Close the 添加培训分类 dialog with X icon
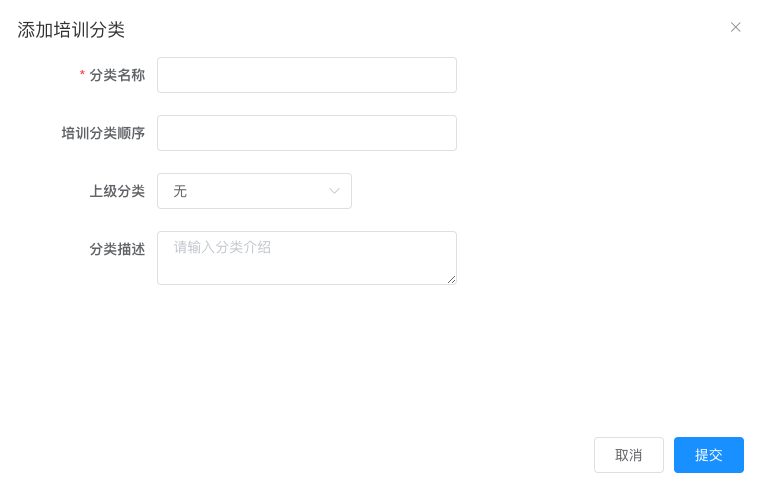This screenshot has height=490, width=761. click(x=735, y=27)
